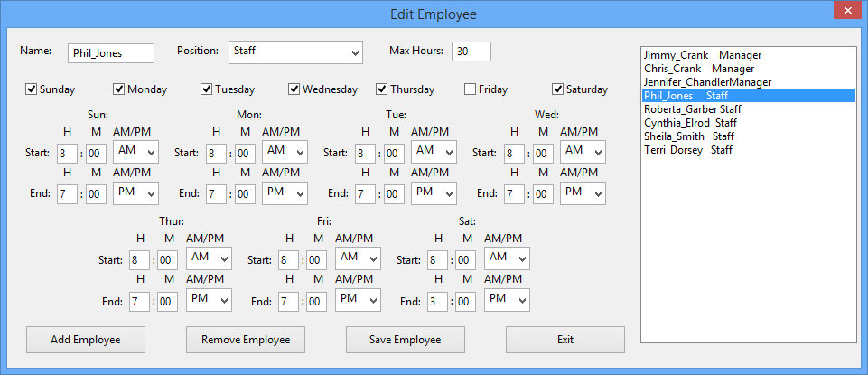868x375 pixels.
Task: Open Sunday start AM/PM dropdown
Action: pos(135,152)
